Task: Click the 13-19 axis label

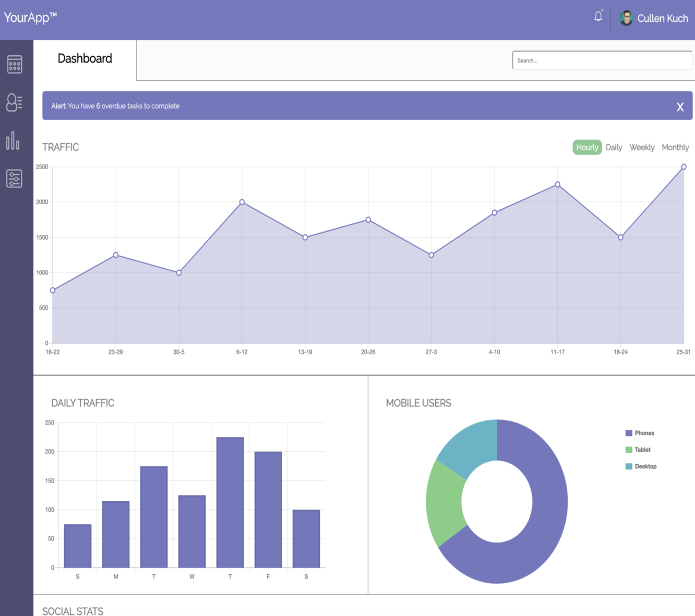Action: click(x=305, y=352)
